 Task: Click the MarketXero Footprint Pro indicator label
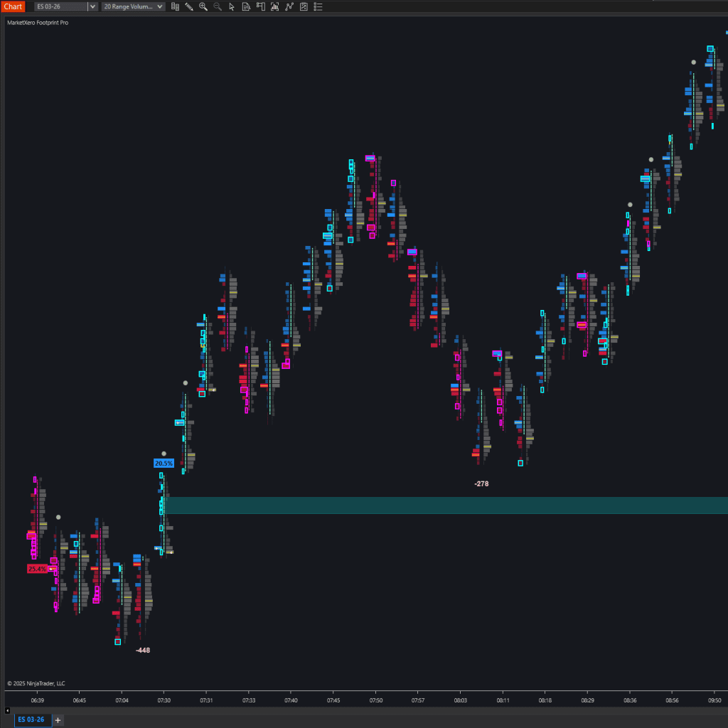[x=38, y=23]
